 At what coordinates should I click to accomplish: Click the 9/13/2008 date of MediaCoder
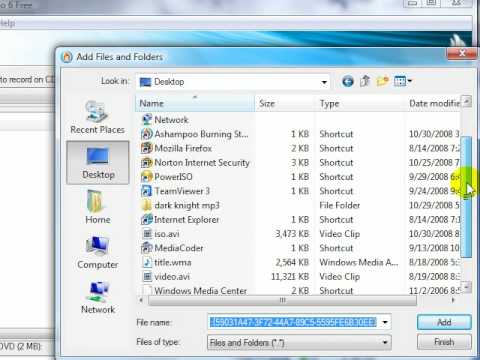434,248
